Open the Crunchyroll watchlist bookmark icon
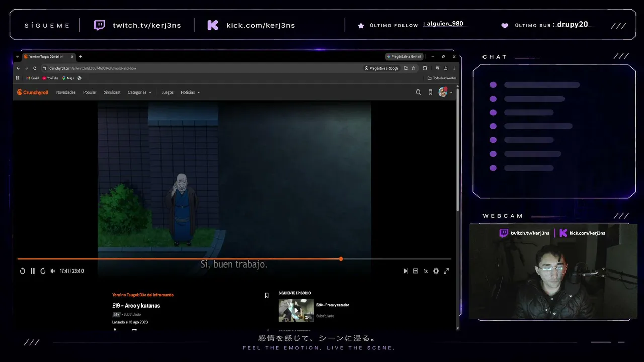The width and height of the screenshot is (644, 362). coord(430,92)
